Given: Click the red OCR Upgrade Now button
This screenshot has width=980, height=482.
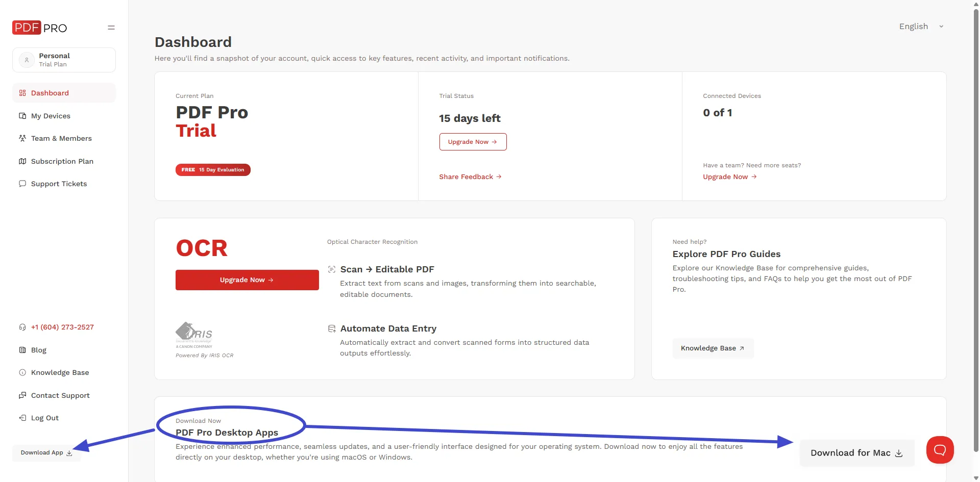Looking at the screenshot, I should point(247,280).
